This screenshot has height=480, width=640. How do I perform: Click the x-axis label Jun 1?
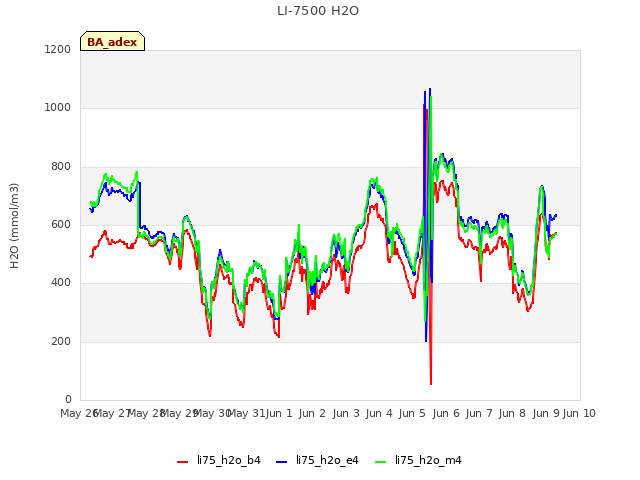coord(279,413)
